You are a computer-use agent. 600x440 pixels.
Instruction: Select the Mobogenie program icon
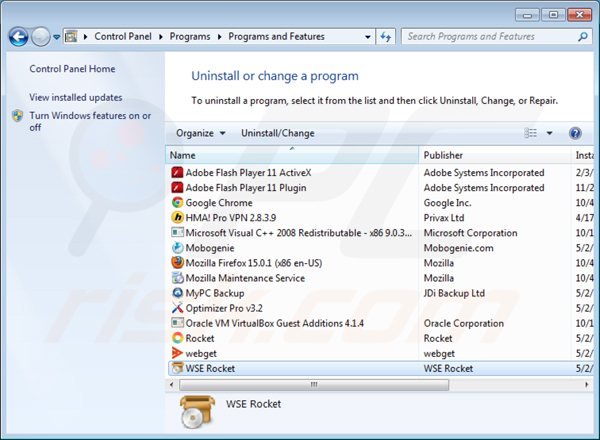pos(177,248)
